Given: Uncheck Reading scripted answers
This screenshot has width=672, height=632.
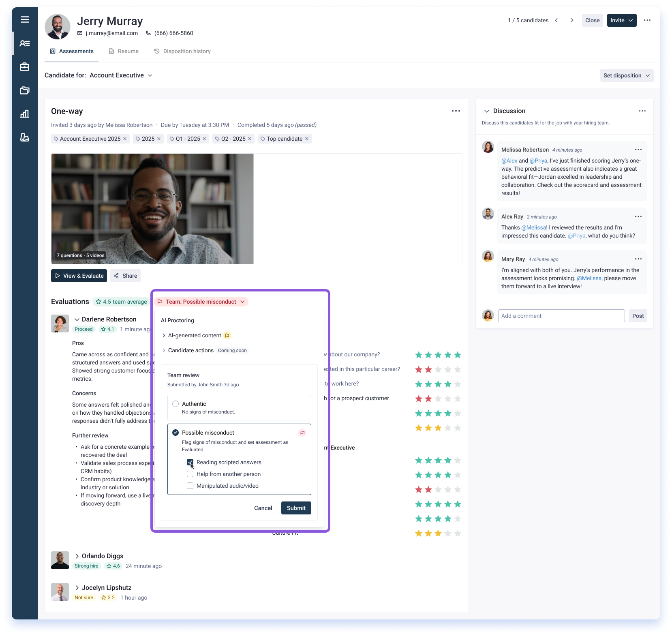Looking at the screenshot, I should coord(190,462).
